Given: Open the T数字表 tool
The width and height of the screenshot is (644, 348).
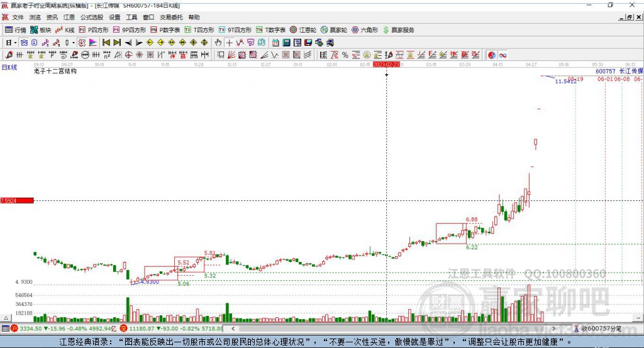Looking at the screenshot, I should point(270,30).
